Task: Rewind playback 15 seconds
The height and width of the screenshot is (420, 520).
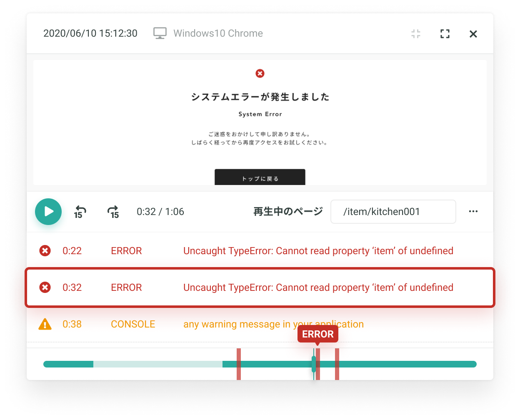Action: [80, 212]
